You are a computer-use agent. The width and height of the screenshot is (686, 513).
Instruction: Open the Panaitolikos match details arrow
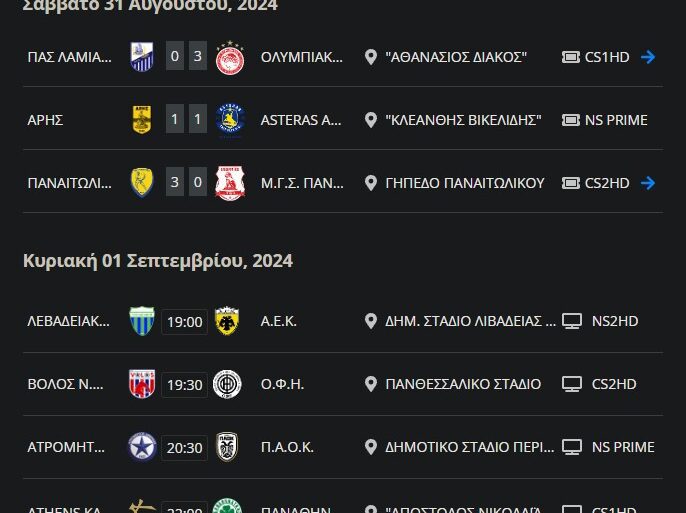click(648, 183)
